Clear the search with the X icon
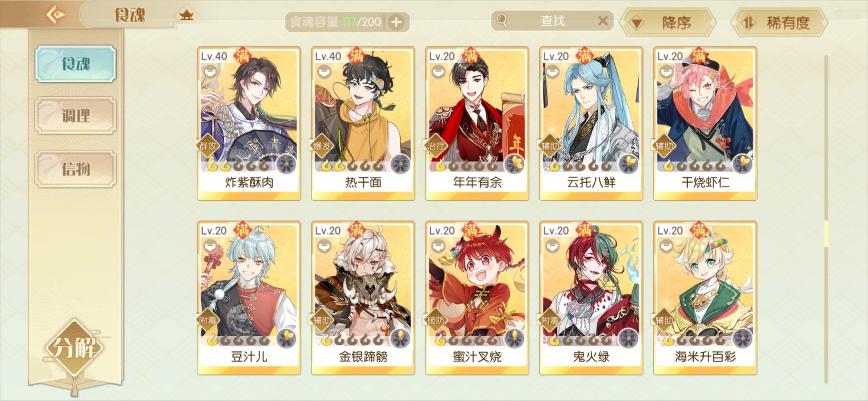The width and height of the screenshot is (868, 401). click(603, 20)
